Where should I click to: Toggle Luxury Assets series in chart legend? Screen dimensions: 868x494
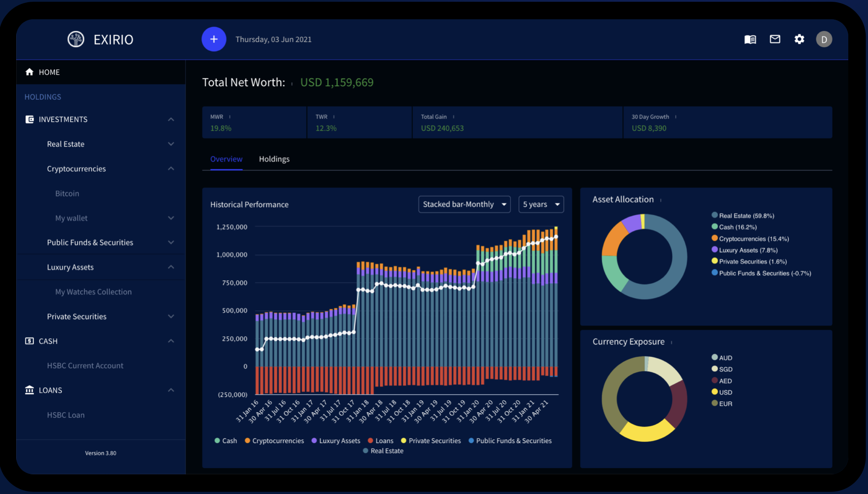point(336,441)
